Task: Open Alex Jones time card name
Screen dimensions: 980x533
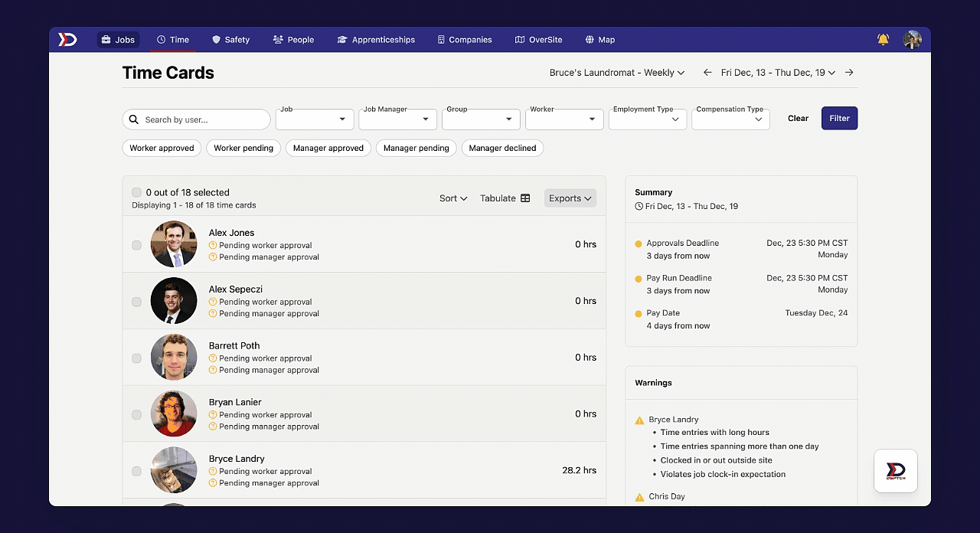Action: (232, 233)
